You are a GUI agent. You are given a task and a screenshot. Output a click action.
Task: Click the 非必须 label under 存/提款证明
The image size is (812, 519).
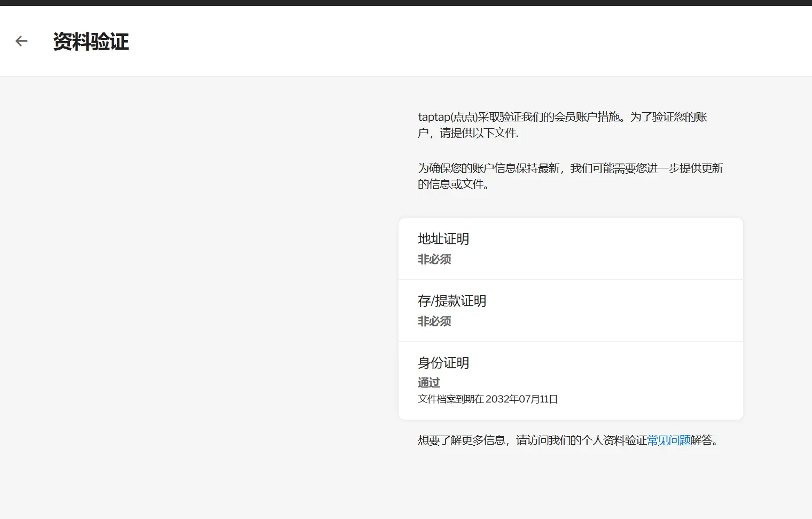tap(434, 321)
